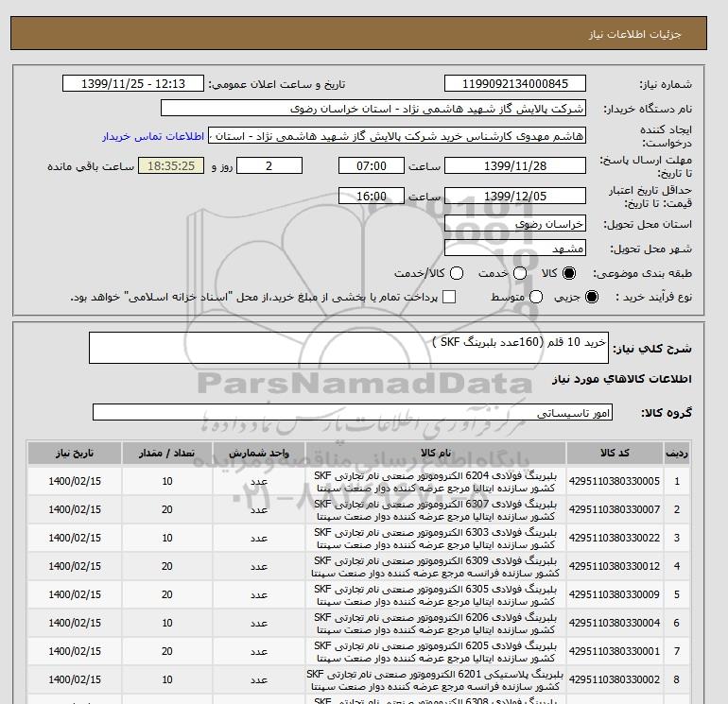The width and height of the screenshot is (728, 704).
Task: Choose the کالا/خدمت radio option
Action: [x=456, y=273]
